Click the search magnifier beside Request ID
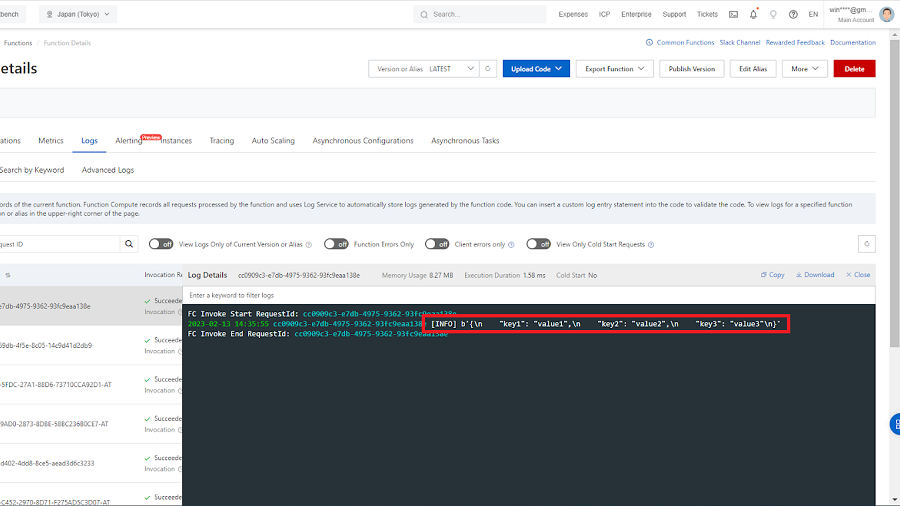The height and width of the screenshot is (506, 900). coord(130,244)
